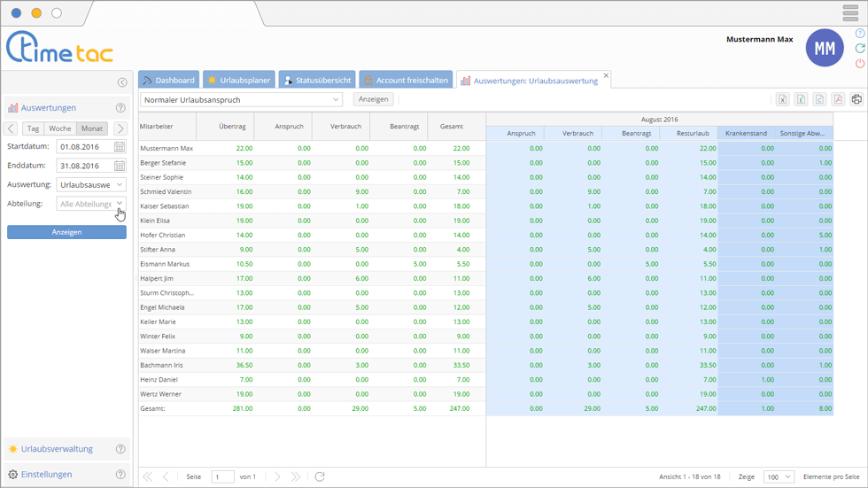Click the printer icon in toolbar
Image resolution: width=868 pixels, height=488 pixels.
(x=856, y=99)
